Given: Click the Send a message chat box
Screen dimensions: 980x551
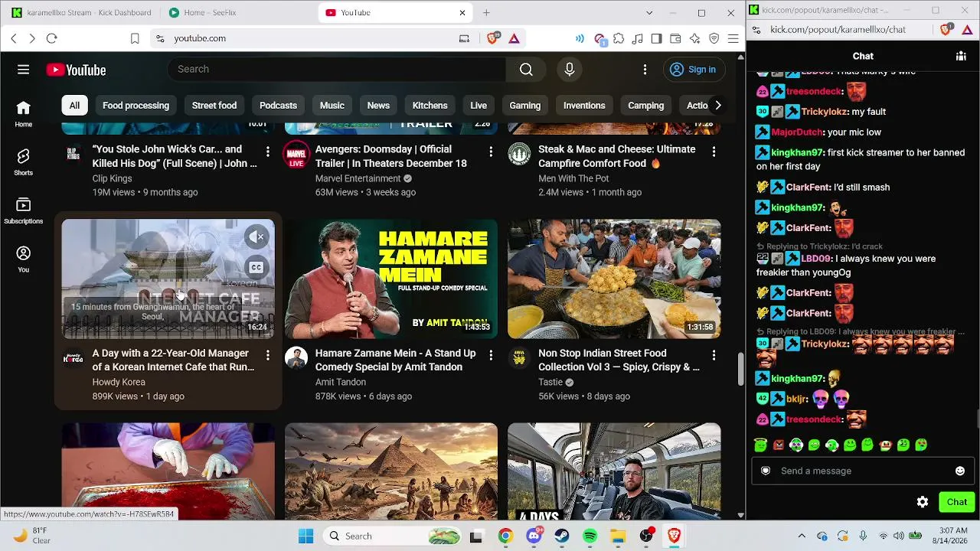Looking at the screenshot, I should click(862, 471).
